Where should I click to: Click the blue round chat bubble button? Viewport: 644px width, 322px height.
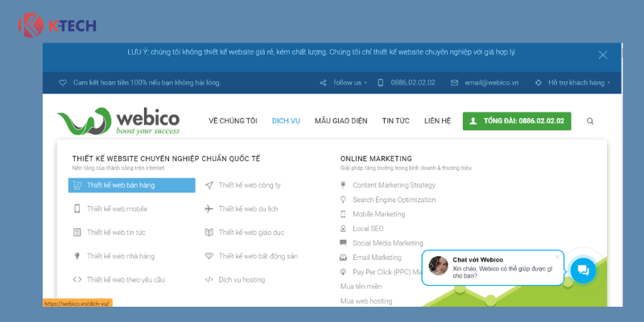[583, 270]
